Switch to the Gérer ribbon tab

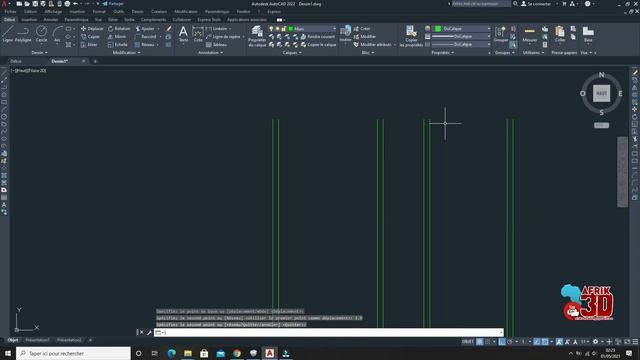coord(113,20)
